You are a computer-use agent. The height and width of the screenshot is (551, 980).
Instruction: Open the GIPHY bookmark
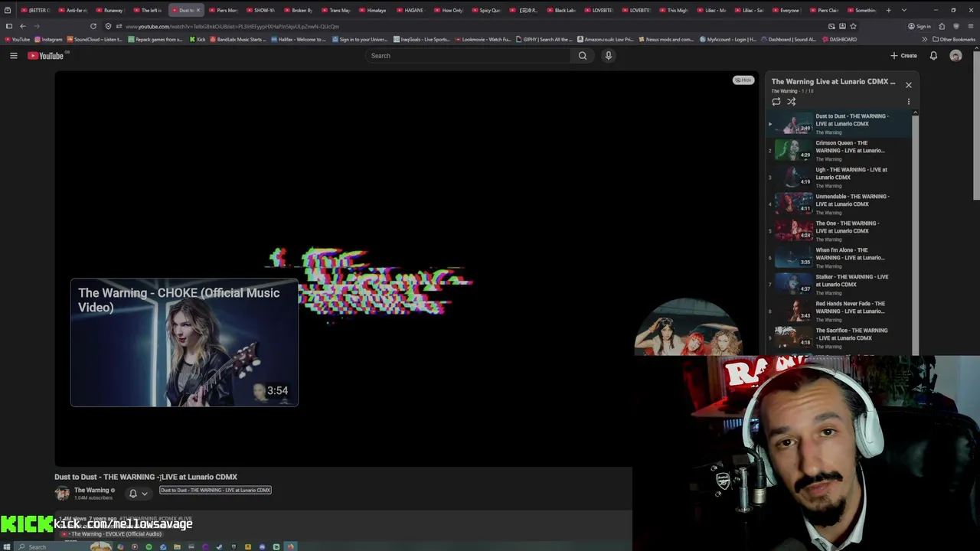[544, 39]
